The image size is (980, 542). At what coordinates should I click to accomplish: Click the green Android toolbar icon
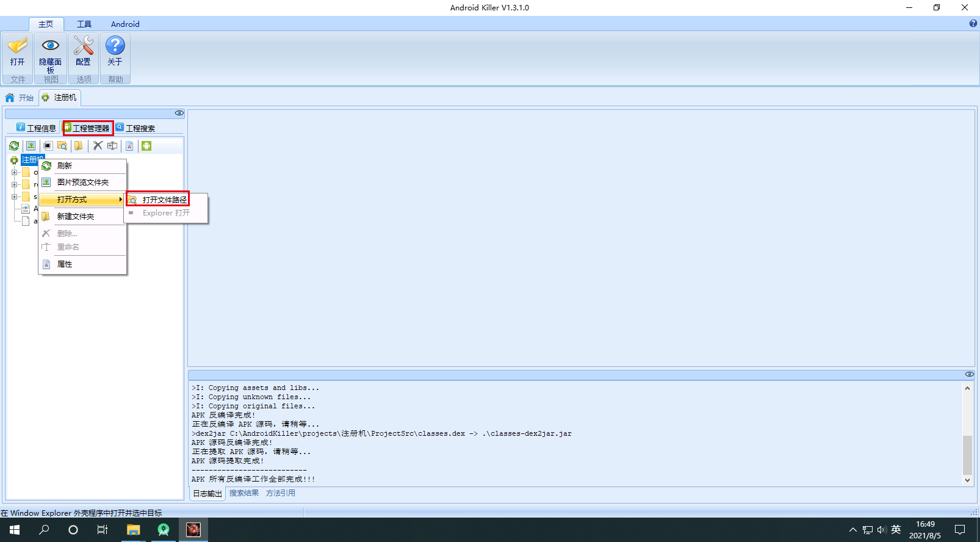tap(146, 146)
